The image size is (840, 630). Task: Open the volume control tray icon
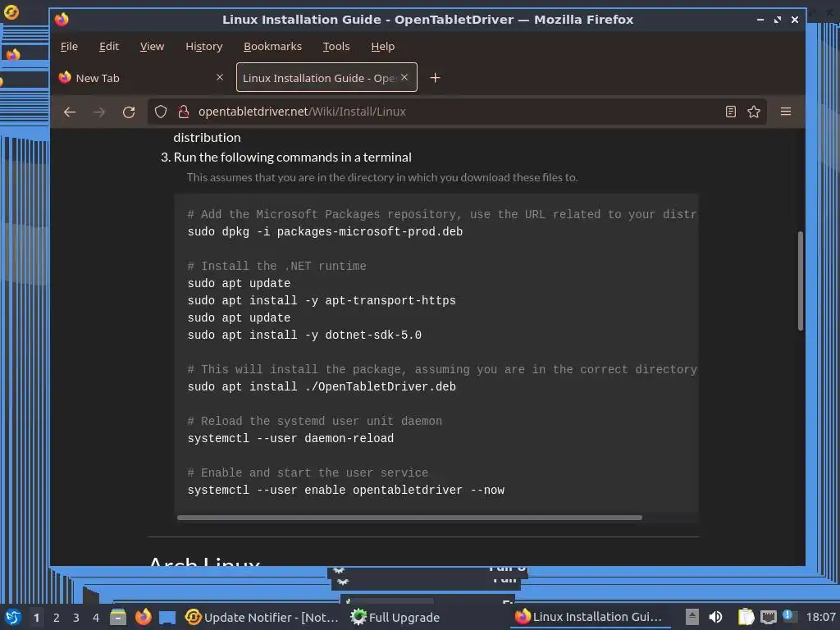click(x=715, y=617)
